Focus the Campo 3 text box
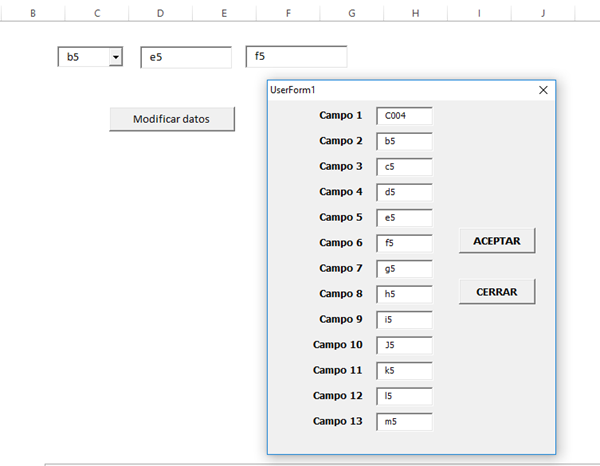 point(404,167)
